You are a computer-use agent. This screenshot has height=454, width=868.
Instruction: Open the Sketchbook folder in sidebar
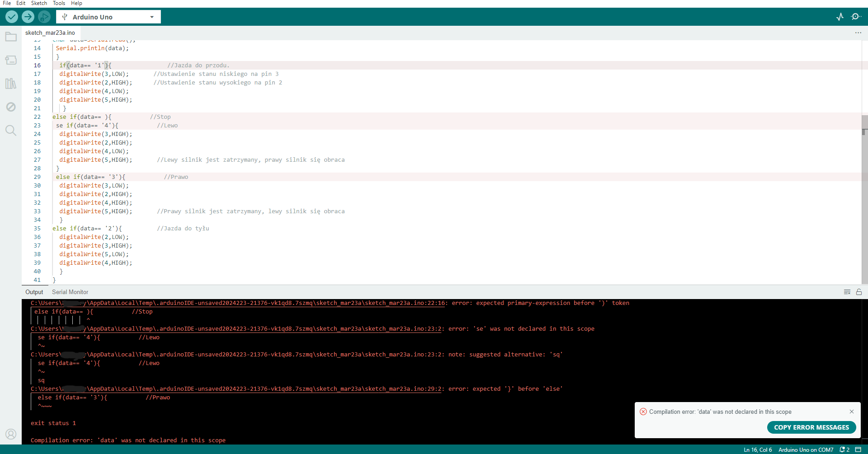click(x=11, y=37)
